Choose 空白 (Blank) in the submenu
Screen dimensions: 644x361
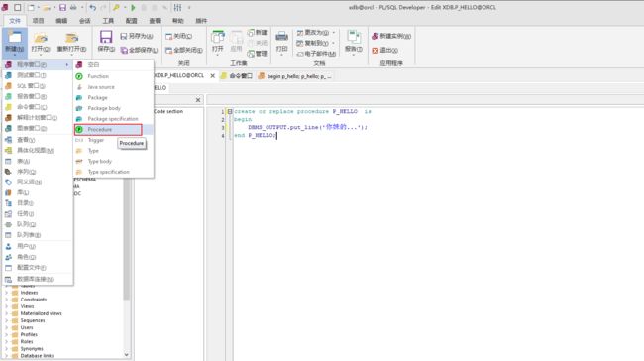114,65
